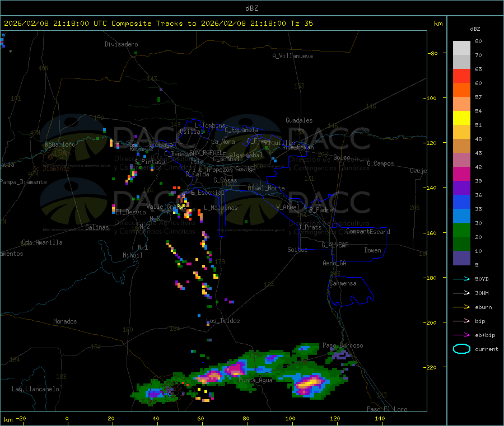
Task: Click the eb+bip magenta arrow legend icon
Action: tap(461, 335)
